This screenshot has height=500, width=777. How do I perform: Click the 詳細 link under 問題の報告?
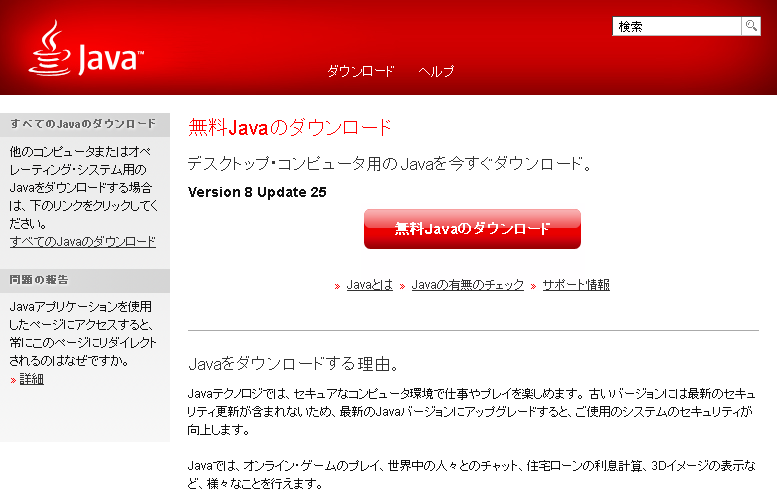pos(32,380)
